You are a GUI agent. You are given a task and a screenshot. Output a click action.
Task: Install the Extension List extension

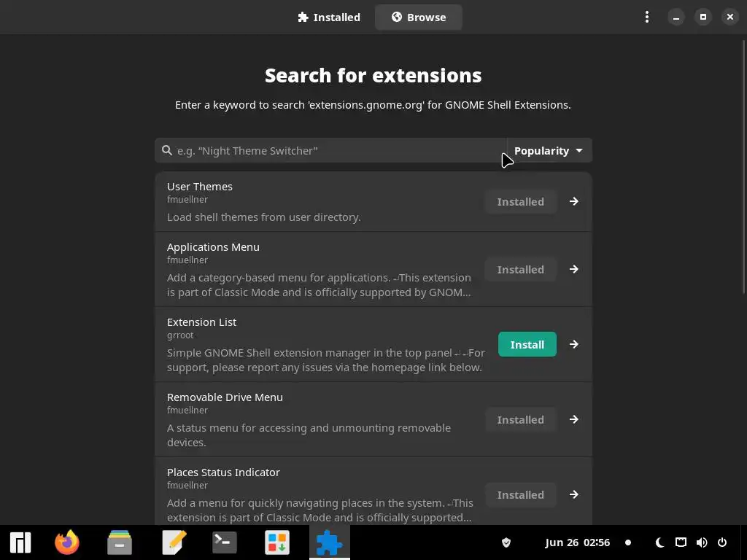click(x=527, y=345)
